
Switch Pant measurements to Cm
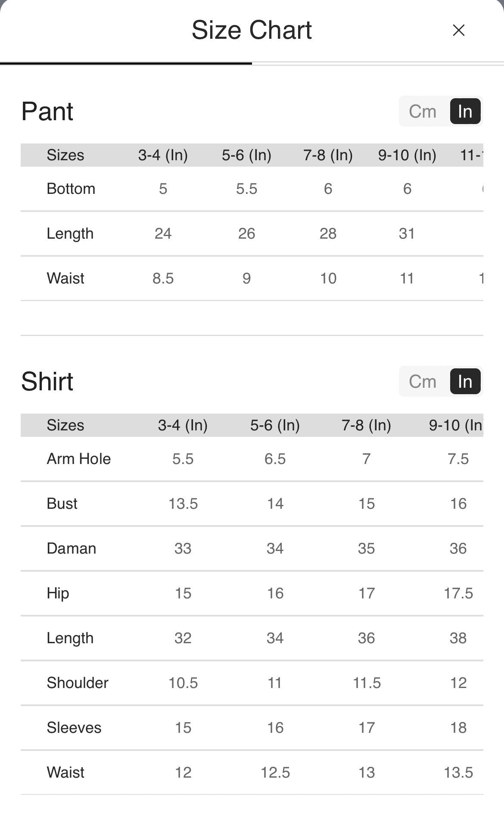[x=422, y=112]
